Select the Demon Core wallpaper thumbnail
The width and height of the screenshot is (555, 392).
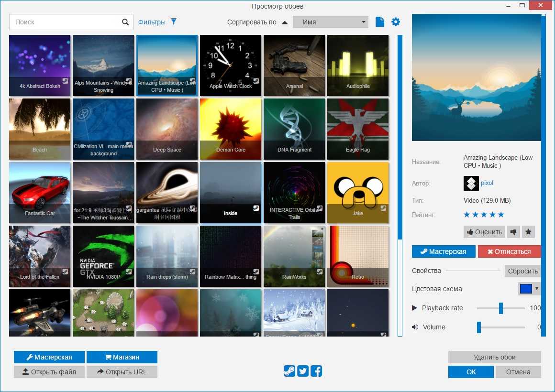231,129
